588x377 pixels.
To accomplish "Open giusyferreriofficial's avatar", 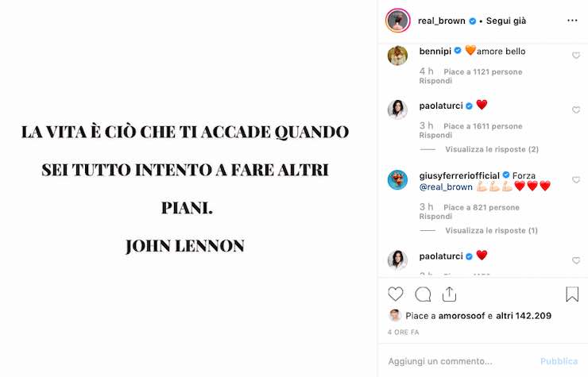I will point(397,180).
